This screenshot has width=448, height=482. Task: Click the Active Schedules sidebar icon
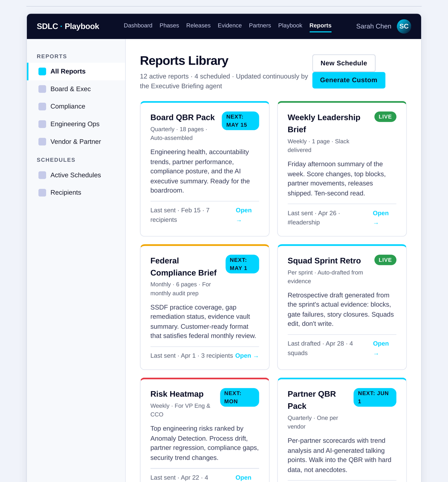(x=42, y=175)
